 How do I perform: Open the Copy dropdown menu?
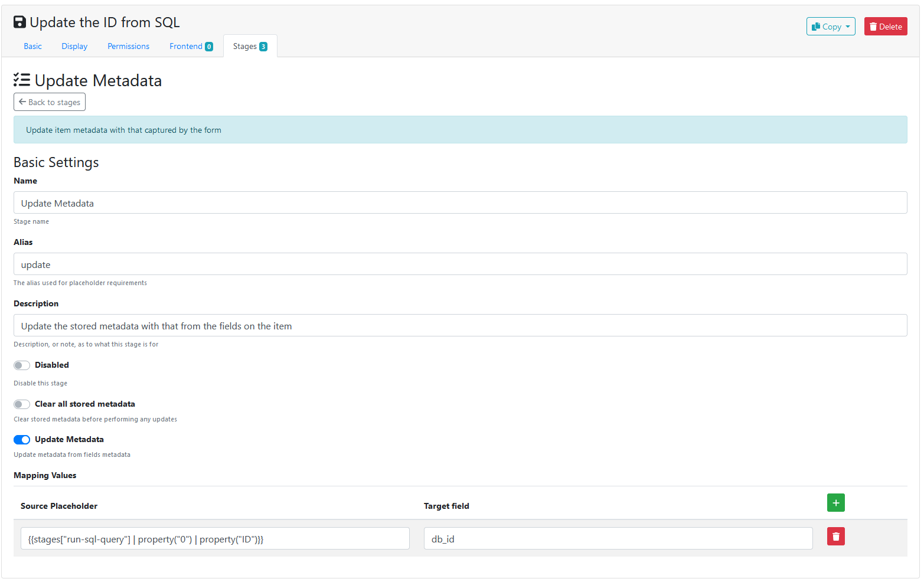[x=830, y=27]
